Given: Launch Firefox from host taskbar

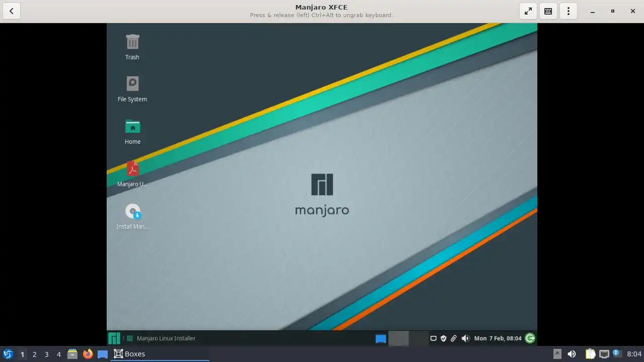Looking at the screenshot, I should (x=88, y=354).
